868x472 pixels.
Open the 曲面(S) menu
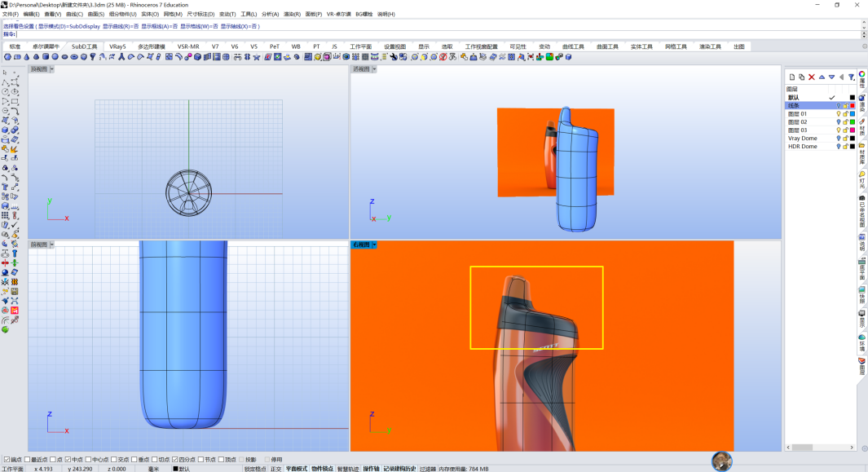(96, 15)
